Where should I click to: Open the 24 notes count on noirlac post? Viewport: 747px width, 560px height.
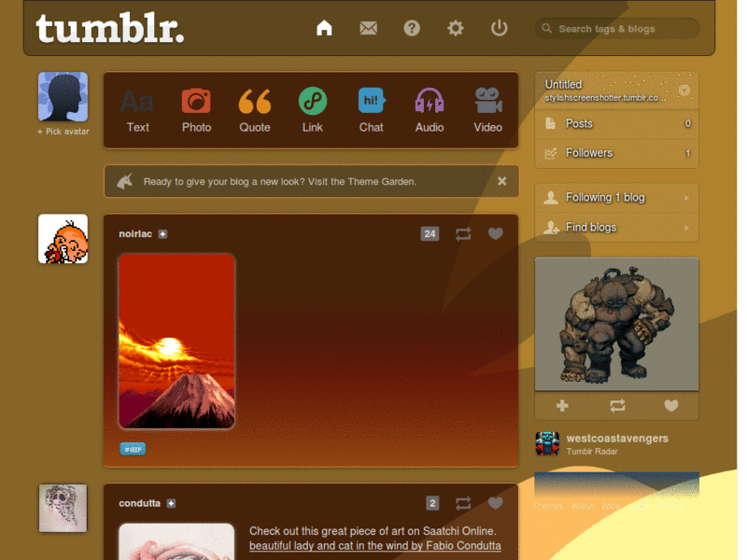(430, 234)
